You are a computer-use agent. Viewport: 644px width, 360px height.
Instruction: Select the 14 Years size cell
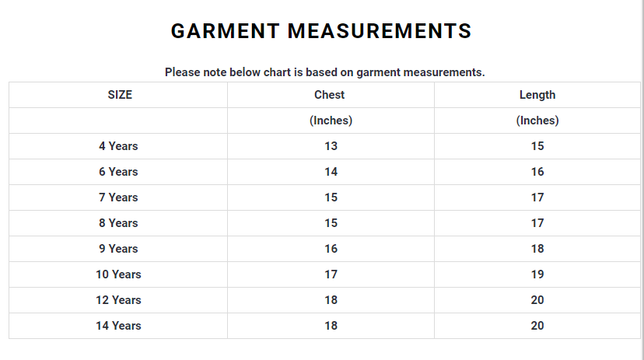pyautogui.click(x=118, y=326)
